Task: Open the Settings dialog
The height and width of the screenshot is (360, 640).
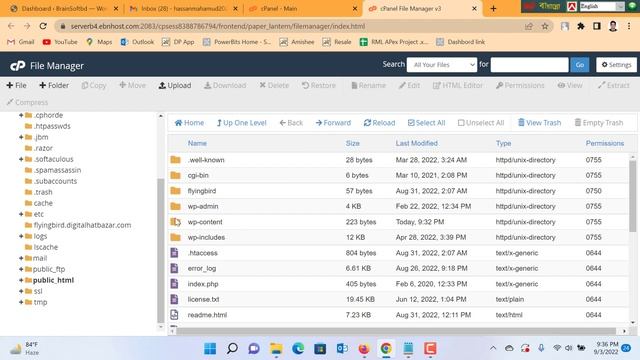Action: (616, 64)
